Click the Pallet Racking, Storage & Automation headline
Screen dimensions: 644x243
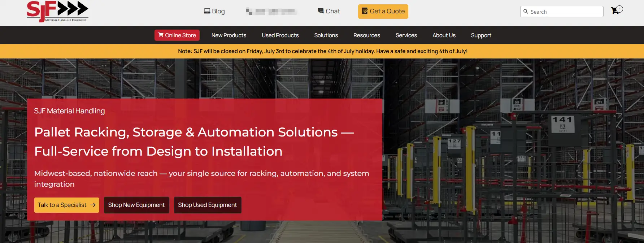[x=194, y=142]
